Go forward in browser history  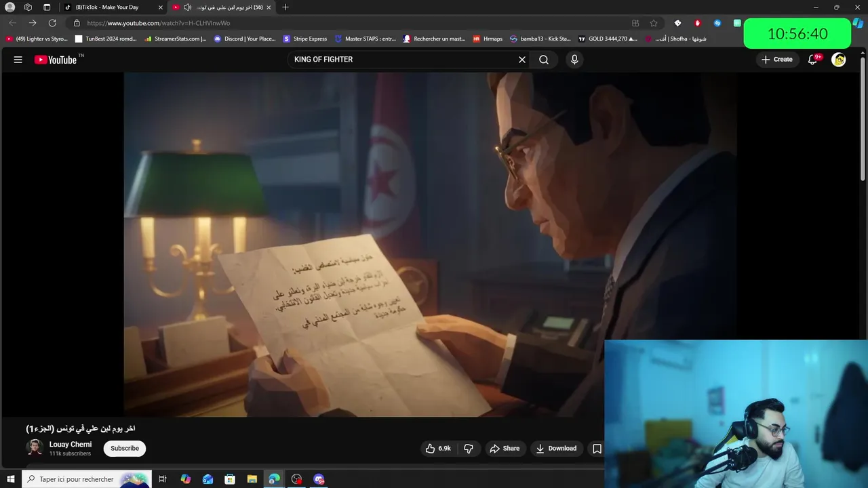(33, 23)
